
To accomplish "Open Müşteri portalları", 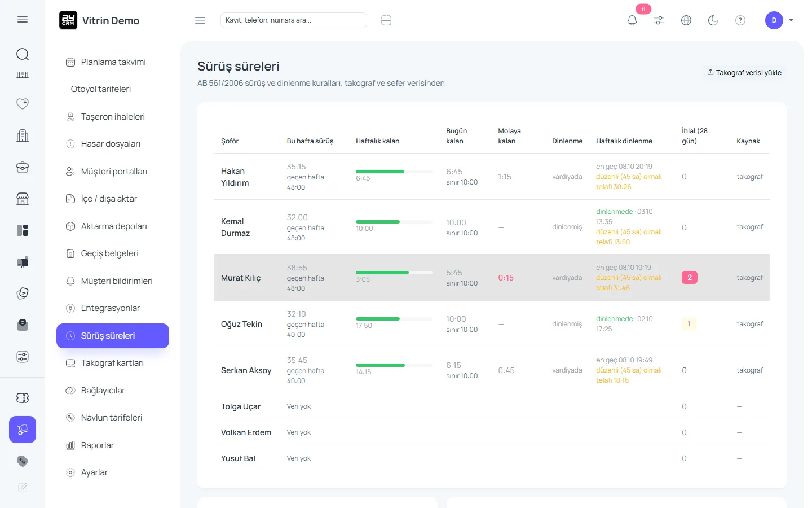I will point(113,172).
